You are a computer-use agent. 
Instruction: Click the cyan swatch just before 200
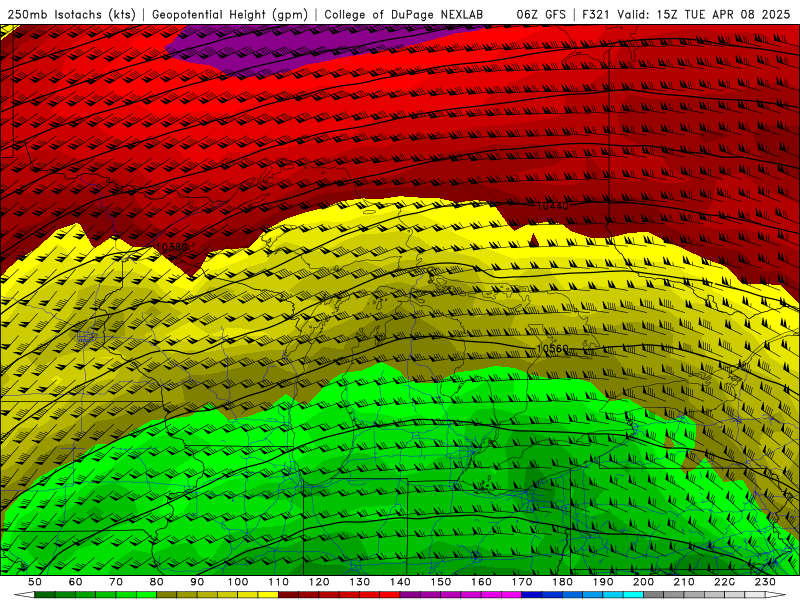(x=633, y=595)
